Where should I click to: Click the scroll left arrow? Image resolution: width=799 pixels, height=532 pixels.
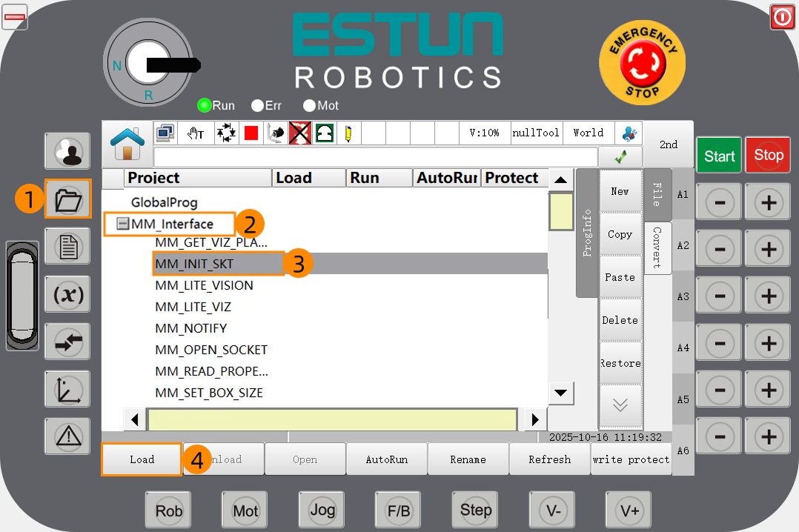click(x=135, y=420)
